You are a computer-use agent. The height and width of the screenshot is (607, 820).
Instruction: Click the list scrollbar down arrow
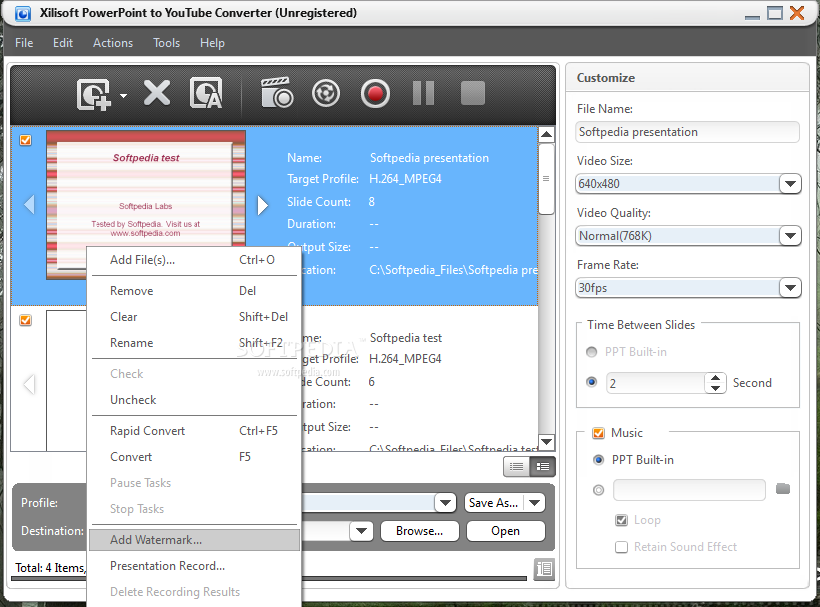[x=546, y=442]
